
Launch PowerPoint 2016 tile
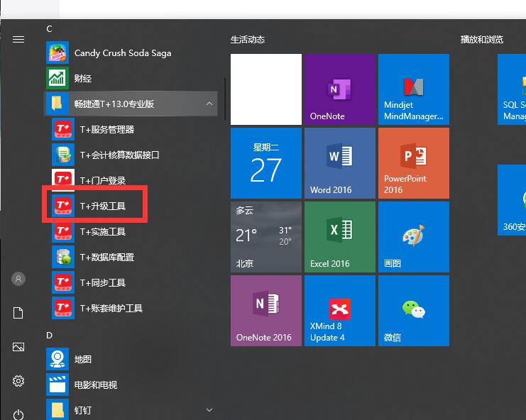point(414,163)
